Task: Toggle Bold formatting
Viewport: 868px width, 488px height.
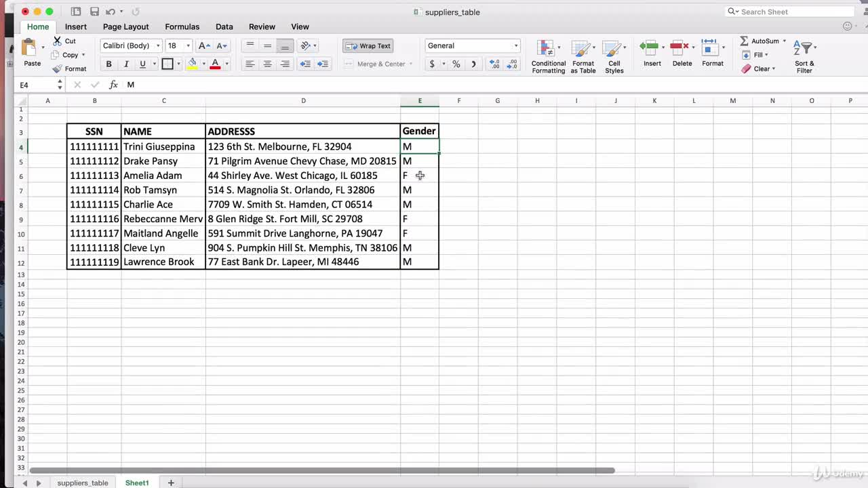Action: click(x=108, y=64)
